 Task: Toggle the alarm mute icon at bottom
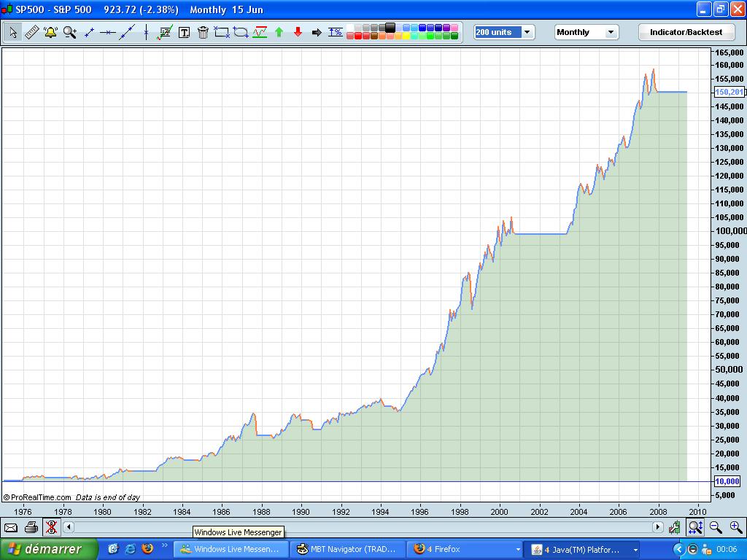[x=50, y=526]
